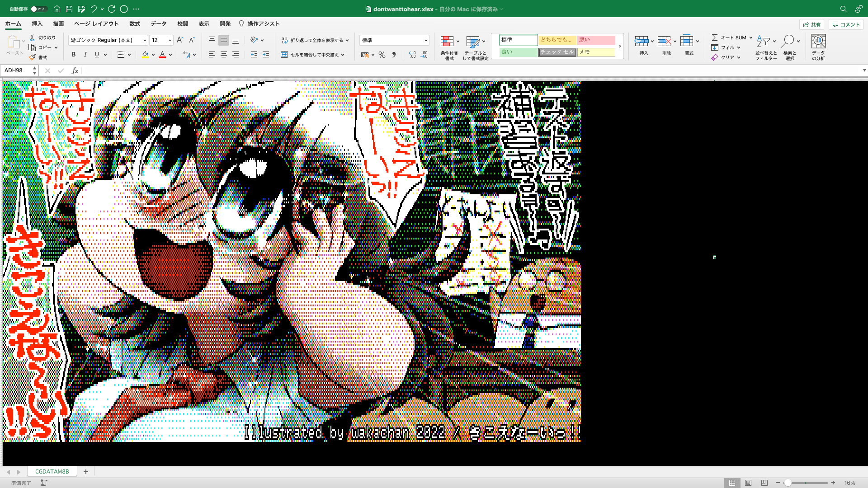
Task: Click the Home icon in title bar
Action: [57, 9]
